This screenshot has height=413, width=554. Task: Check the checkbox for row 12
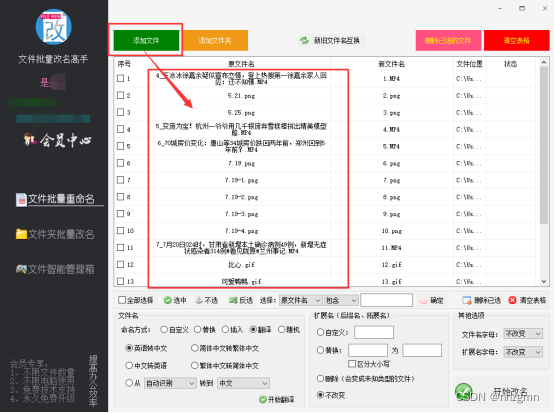pyautogui.click(x=120, y=264)
